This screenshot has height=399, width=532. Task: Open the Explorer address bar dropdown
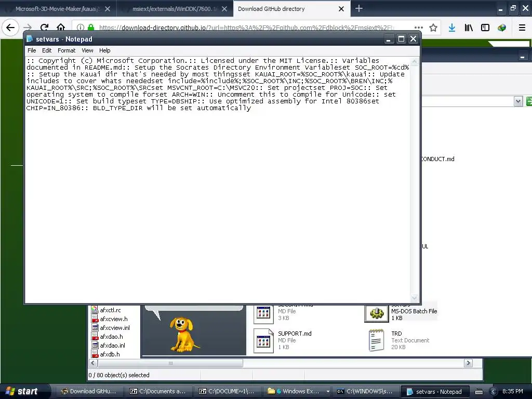518,101
